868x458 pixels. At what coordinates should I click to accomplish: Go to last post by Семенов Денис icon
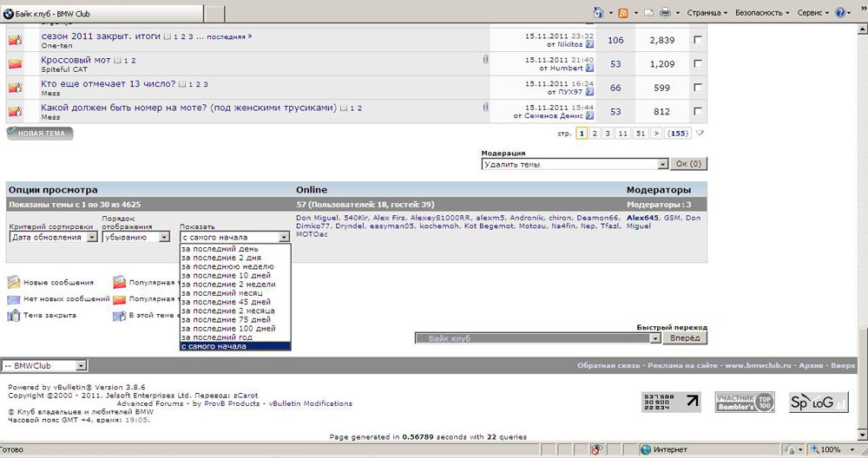(x=589, y=115)
